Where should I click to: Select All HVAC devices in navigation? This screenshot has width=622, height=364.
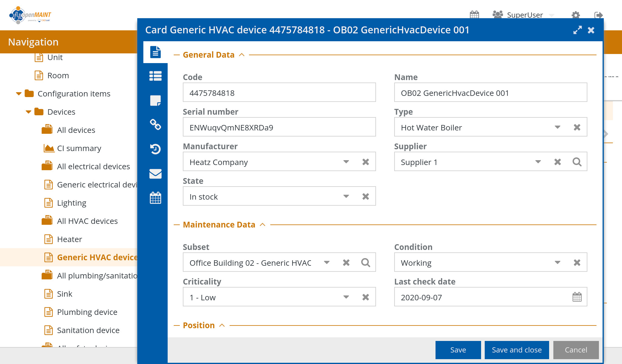point(87,221)
